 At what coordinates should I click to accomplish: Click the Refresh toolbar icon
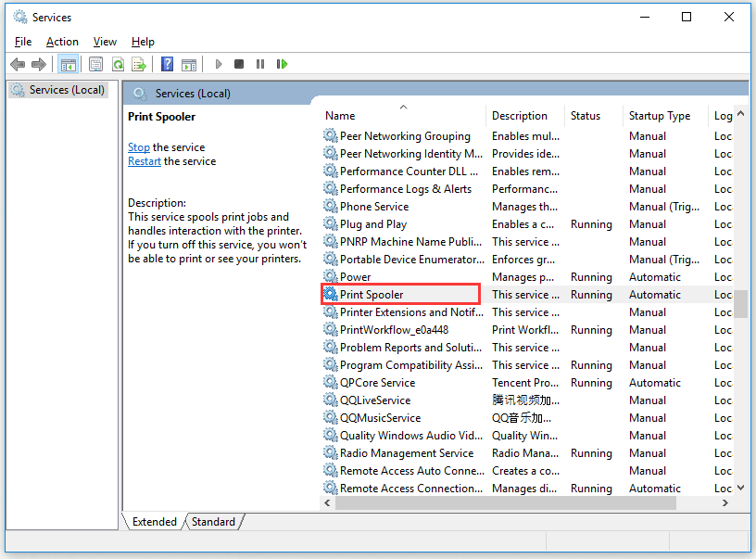pyautogui.click(x=118, y=64)
